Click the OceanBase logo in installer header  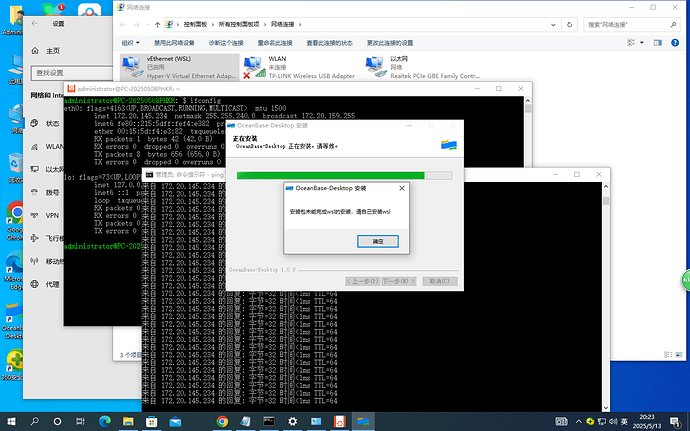[449, 144]
